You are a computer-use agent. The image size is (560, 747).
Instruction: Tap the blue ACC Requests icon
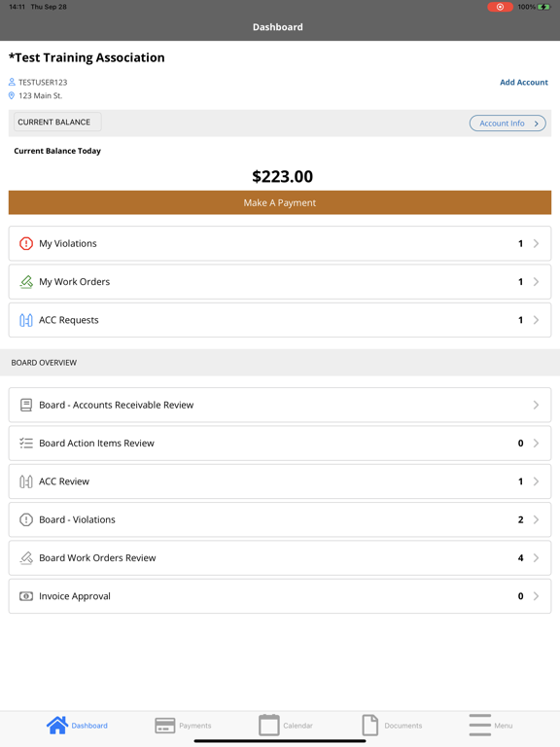click(26, 320)
